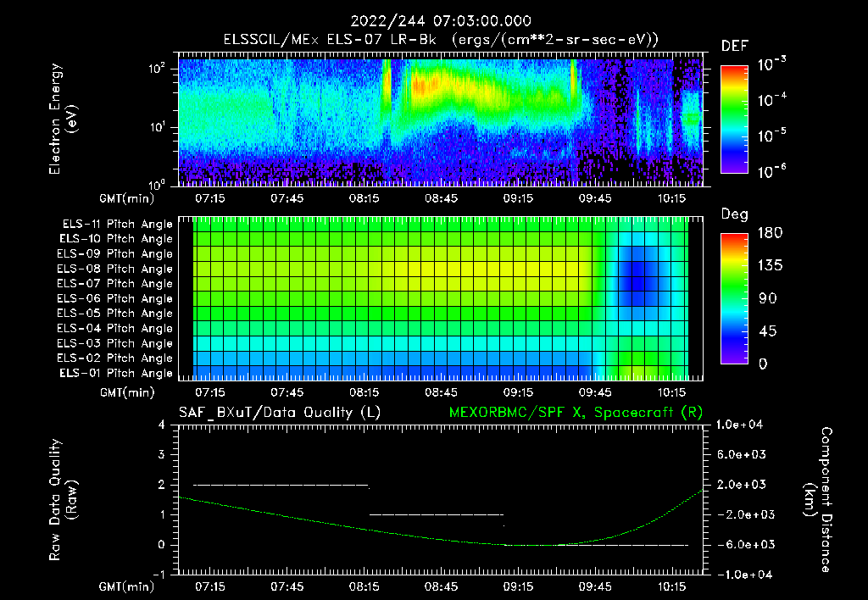Click the timestamp title 2022/244 07:03:00.000

coord(441,21)
